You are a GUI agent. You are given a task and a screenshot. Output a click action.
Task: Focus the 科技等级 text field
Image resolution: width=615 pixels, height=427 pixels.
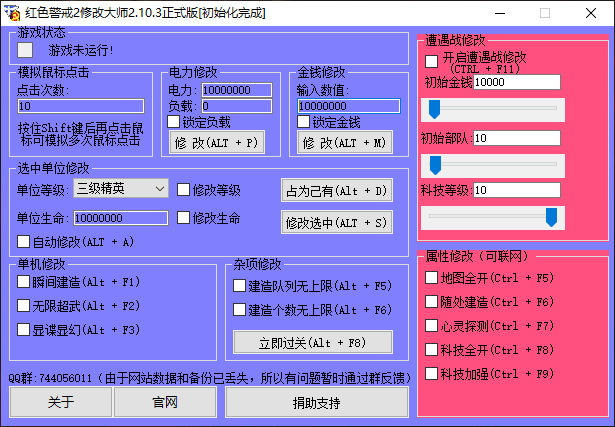pyautogui.click(x=517, y=190)
